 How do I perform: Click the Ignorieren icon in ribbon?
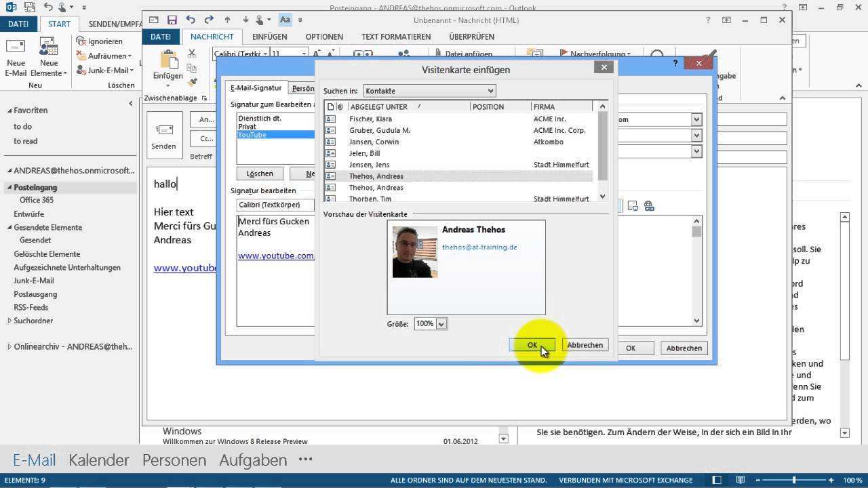click(x=81, y=41)
